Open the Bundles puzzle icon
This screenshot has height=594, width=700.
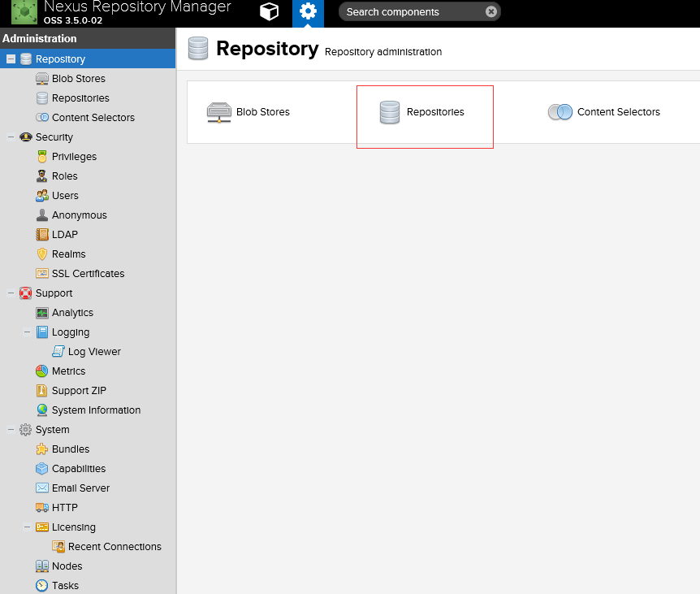click(42, 449)
